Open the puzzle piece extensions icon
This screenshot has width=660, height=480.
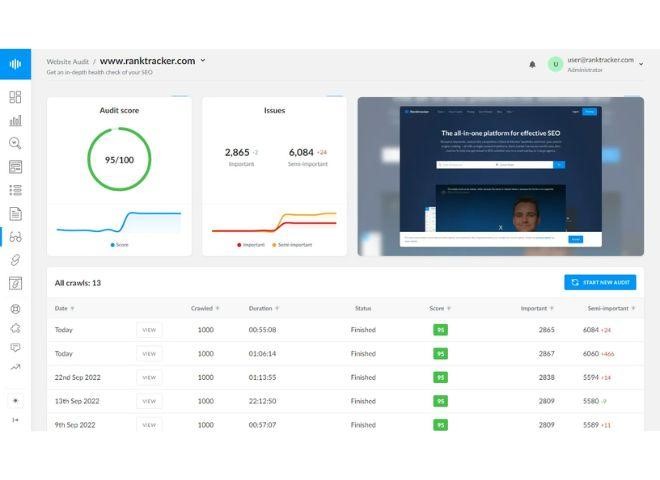[x=15, y=328]
